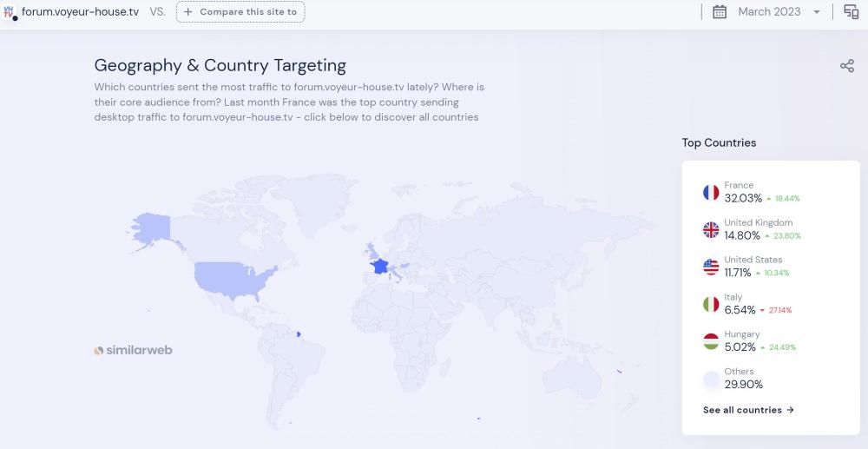
Task: Open the March 2023 date selector
Action: click(x=769, y=12)
